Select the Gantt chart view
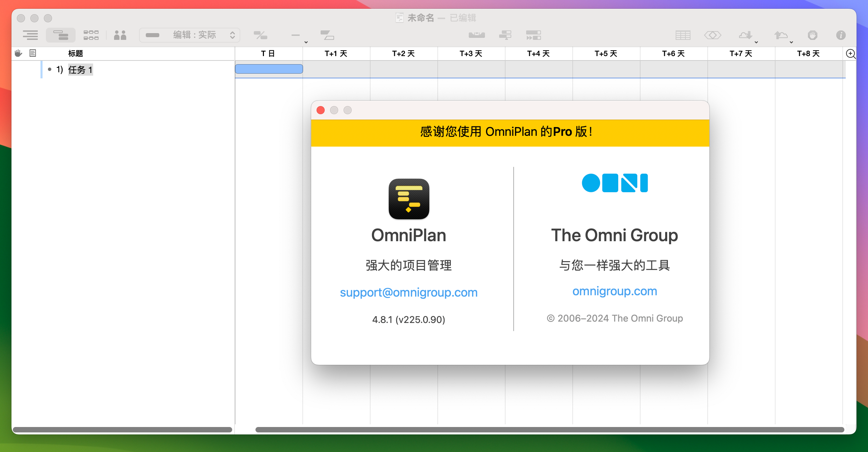868x452 pixels. tap(60, 35)
